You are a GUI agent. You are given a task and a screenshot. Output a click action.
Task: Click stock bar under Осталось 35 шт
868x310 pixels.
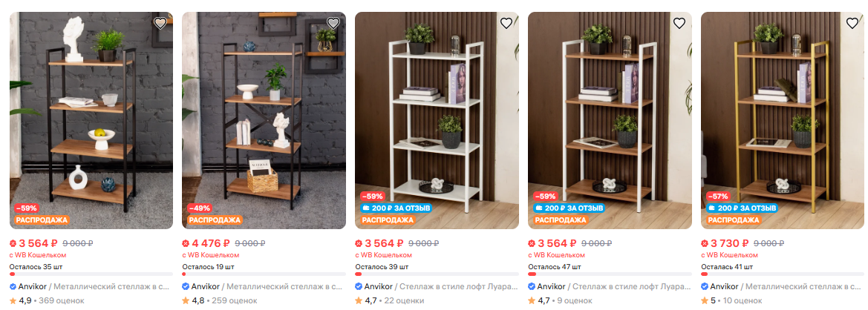[91, 274]
